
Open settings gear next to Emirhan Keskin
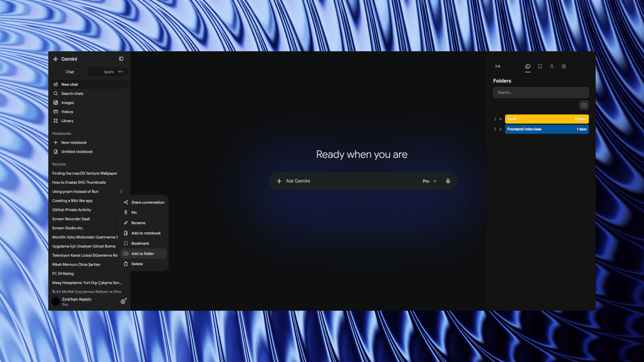(x=123, y=302)
